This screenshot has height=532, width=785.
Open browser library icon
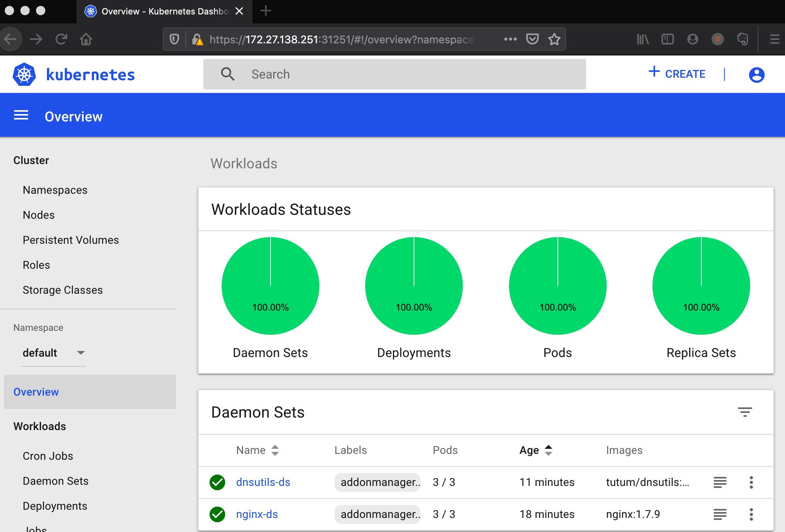pyautogui.click(x=643, y=39)
